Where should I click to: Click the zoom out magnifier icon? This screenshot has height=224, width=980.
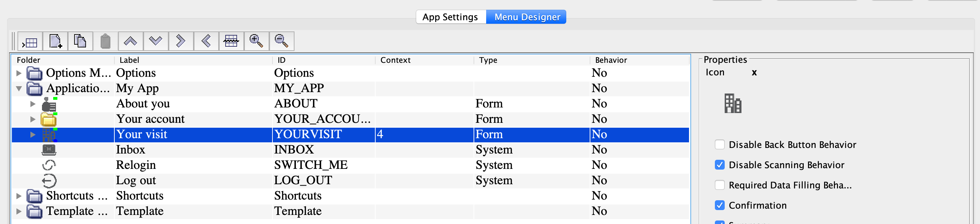(x=282, y=42)
